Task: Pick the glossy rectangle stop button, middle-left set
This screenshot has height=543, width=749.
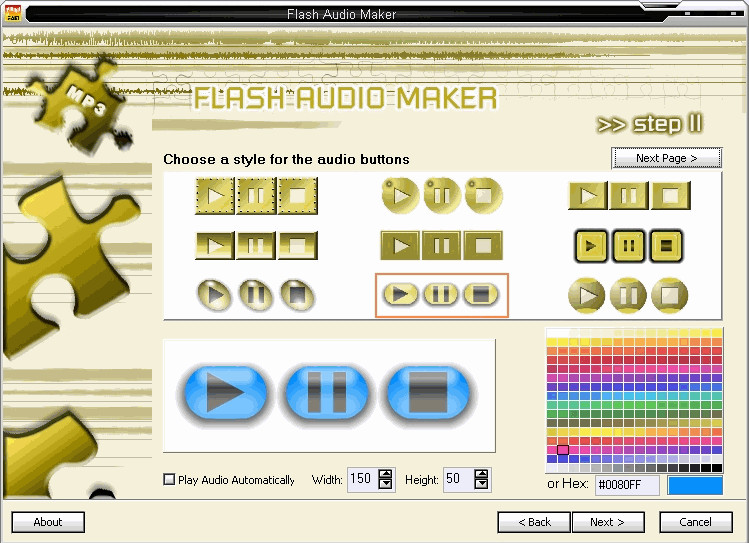Action: pos(298,245)
